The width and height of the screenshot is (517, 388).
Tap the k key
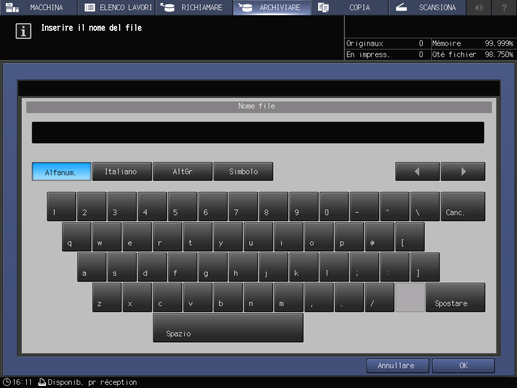pos(304,267)
